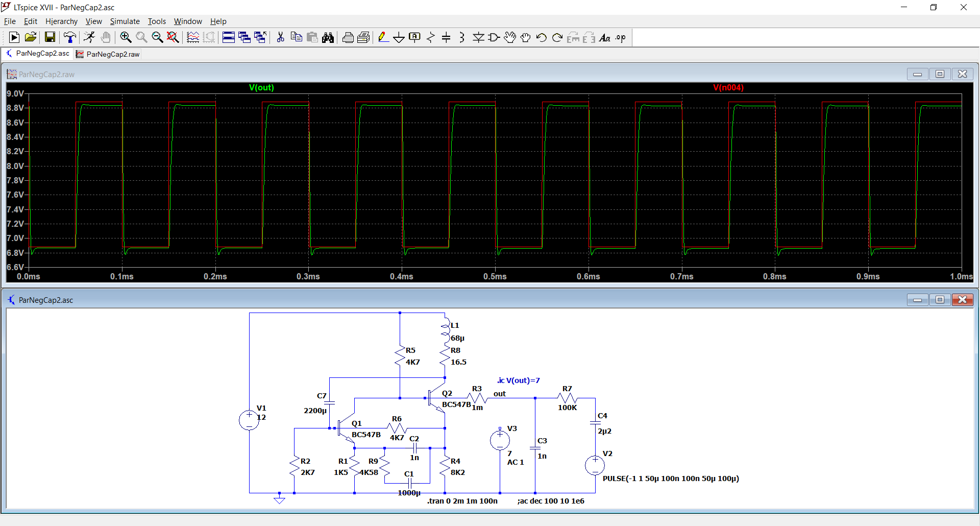Click the V(n004) trace label
Image resolution: width=980 pixels, height=526 pixels.
coord(728,88)
